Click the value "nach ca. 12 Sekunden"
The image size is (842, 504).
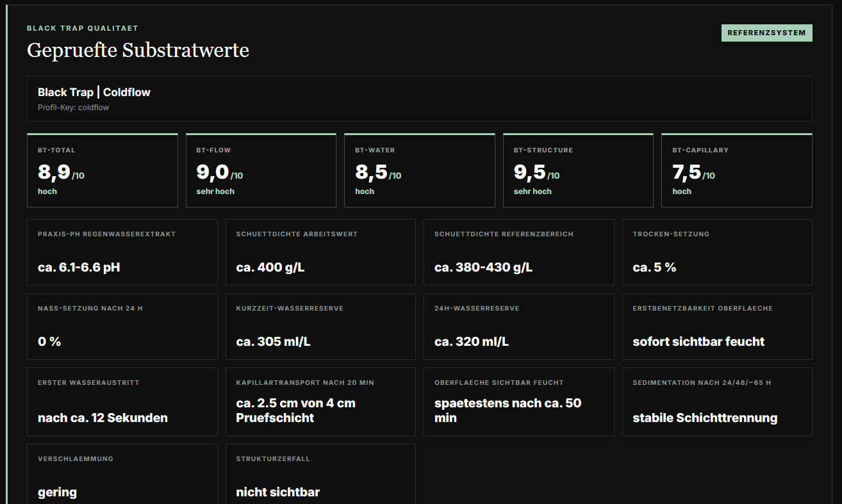click(x=103, y=418)
